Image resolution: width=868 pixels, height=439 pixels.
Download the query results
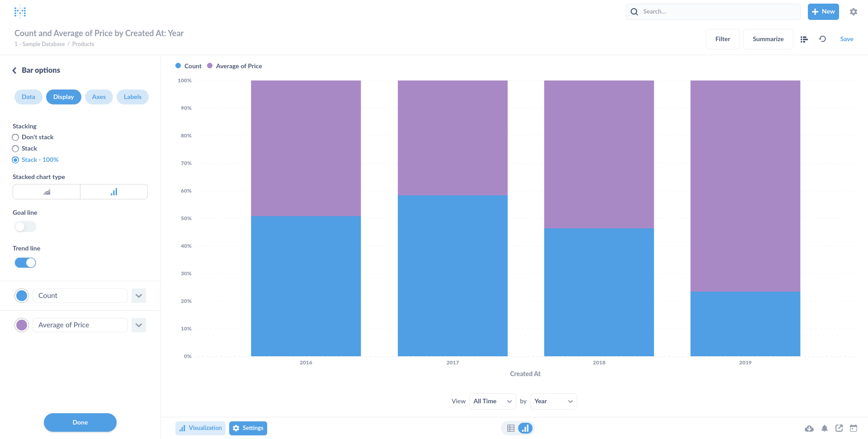click(x=809, y=428)
